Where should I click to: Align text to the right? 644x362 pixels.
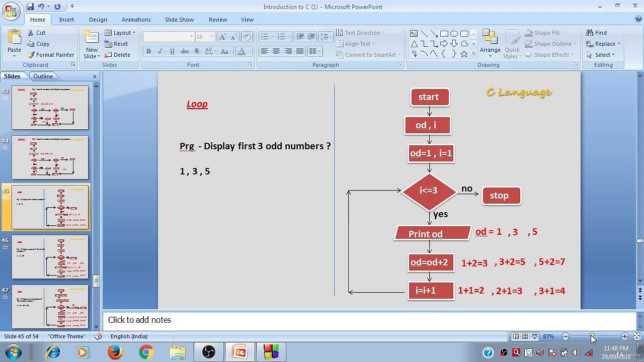point(288,51)
